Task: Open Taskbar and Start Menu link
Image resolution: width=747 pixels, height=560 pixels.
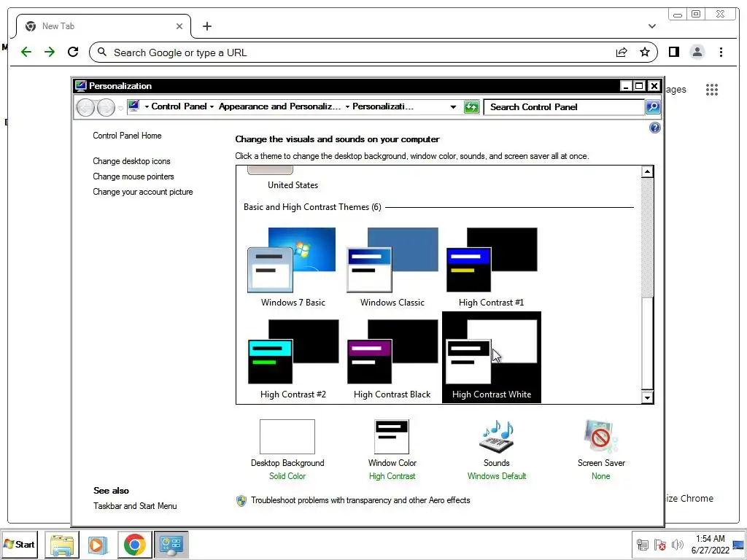Action: click(x=135, y=506)
